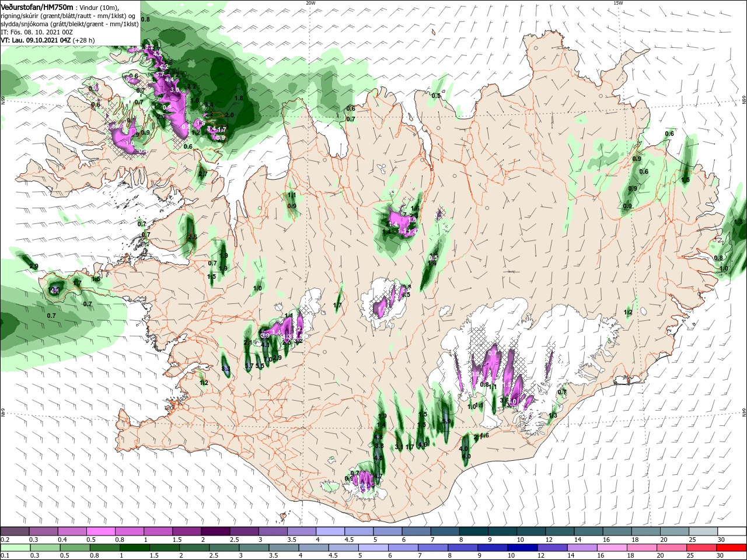Click the upper legend swatch between 3 and 3.5
The height and width of the screenshot is (560, 747).
point(272,531)
